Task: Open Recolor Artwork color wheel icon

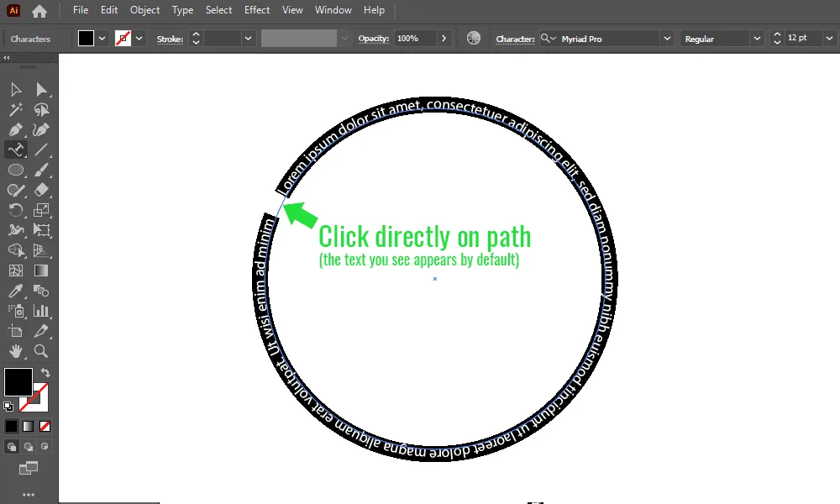Action: click(474, 38)
